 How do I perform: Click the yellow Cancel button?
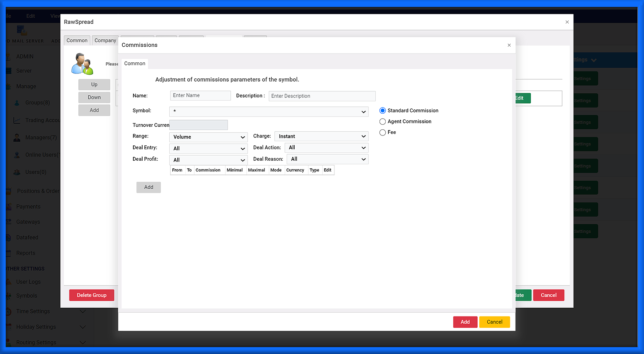(x=494, y=322)
